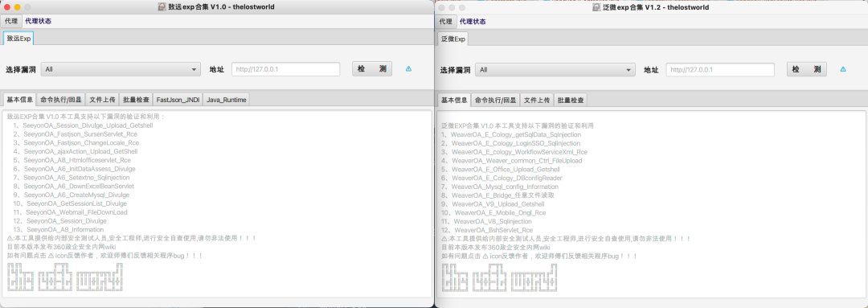Click 检测 button in 泛微exp window
The width and height of the screenshot is (868, 308).
click(807, 70)
